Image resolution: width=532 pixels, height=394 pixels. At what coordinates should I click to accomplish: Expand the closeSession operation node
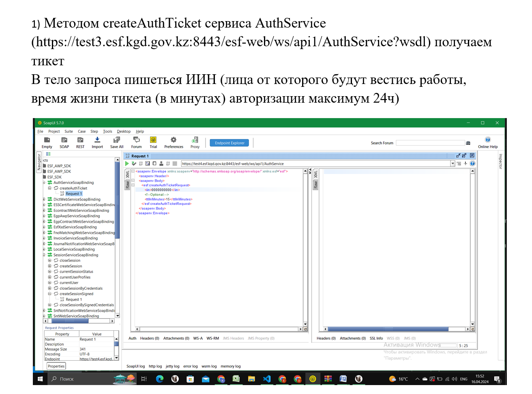click(x=50, y=261)
